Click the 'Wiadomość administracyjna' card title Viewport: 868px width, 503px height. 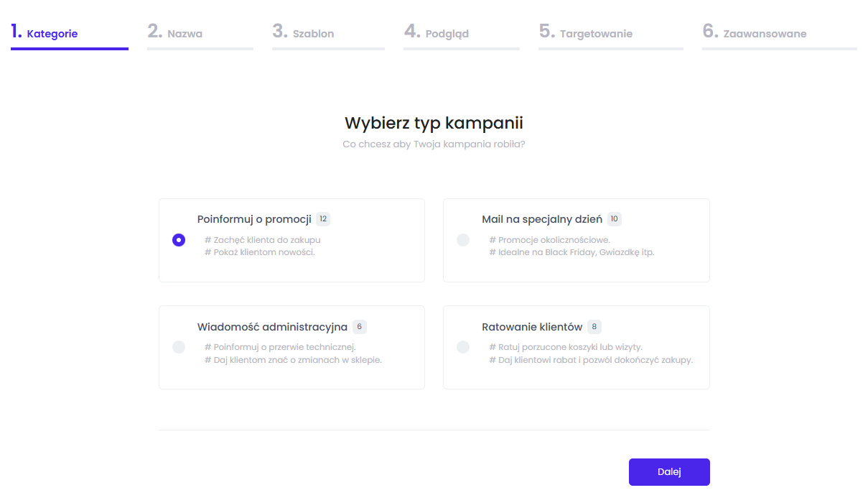pos(272,327)
